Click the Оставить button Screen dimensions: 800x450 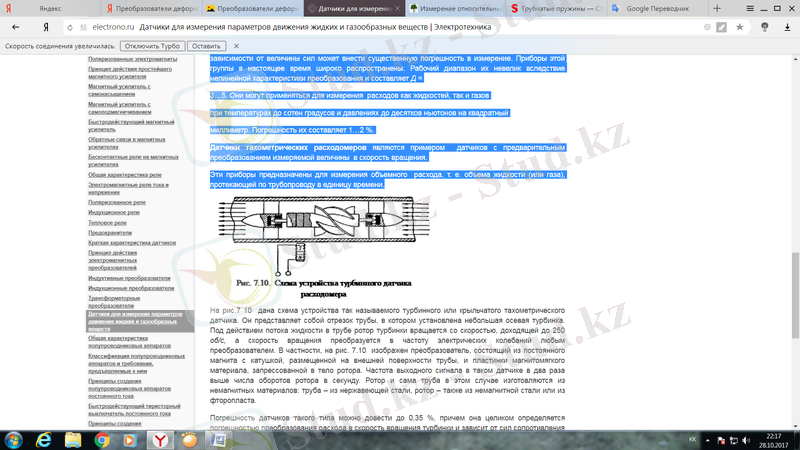(206, 46)
